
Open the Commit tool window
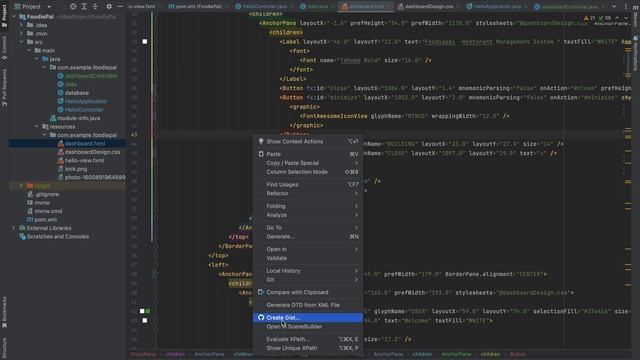4,48
